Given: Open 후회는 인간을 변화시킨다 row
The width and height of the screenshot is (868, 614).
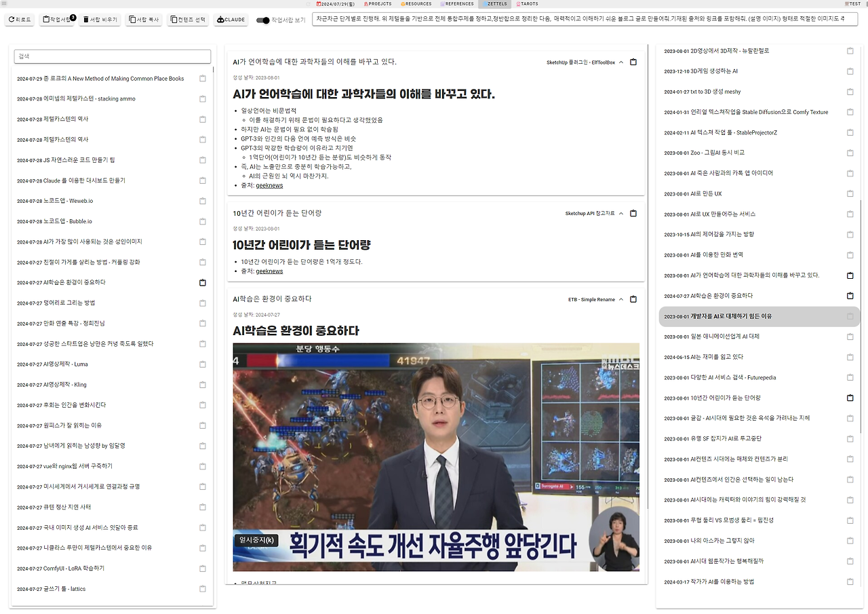Looking at the screenshot, I should tap(113, 405).
